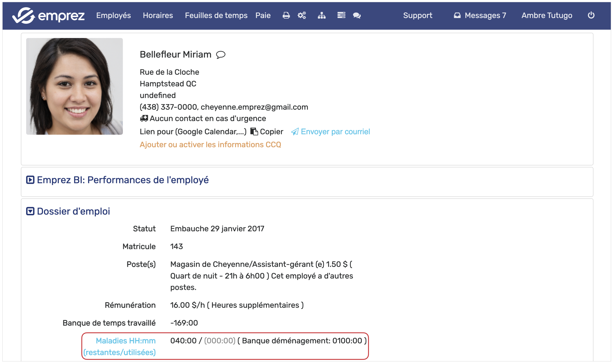Open Messages 7 inbox

click(480, 15)
